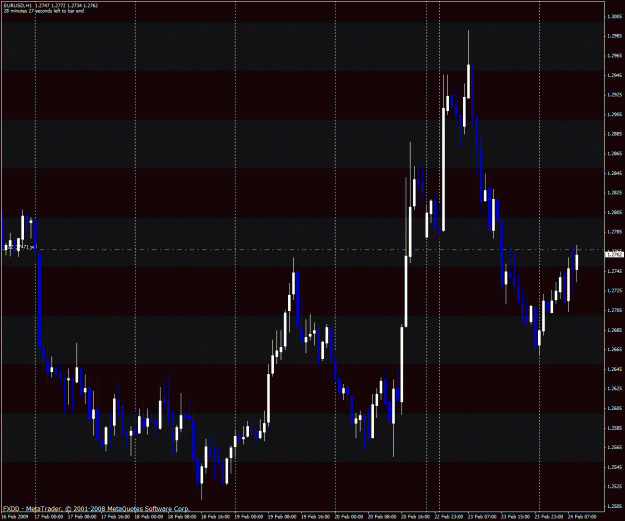Click the 18 Feb 00:00 time axis label
Image resolution: width=625 pixels, height=521 pixels.
pos(149,517)
